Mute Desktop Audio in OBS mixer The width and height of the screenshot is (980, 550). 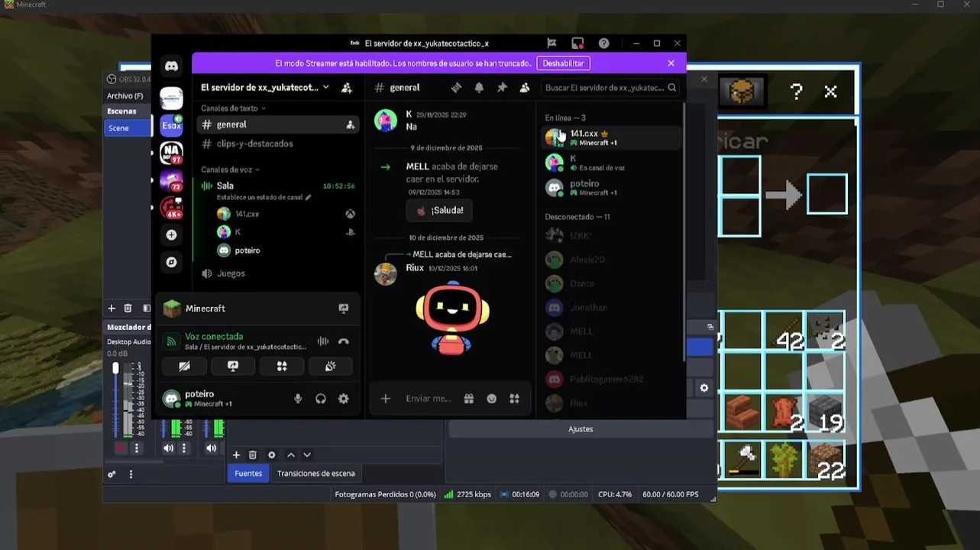pos(121,448)
